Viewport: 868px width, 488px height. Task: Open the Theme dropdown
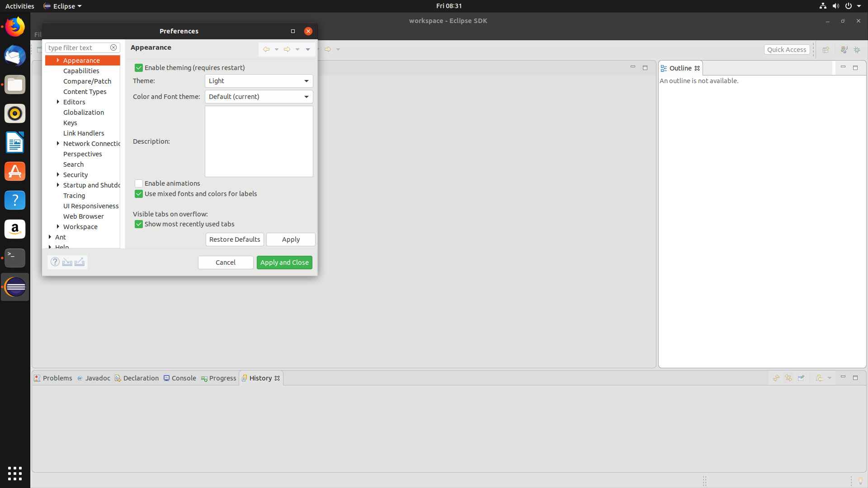259,81
